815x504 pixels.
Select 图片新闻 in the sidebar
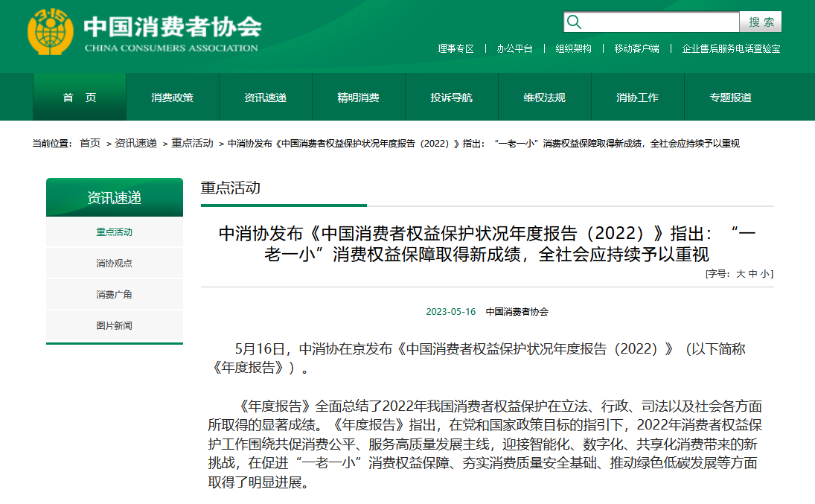point(114,326)
